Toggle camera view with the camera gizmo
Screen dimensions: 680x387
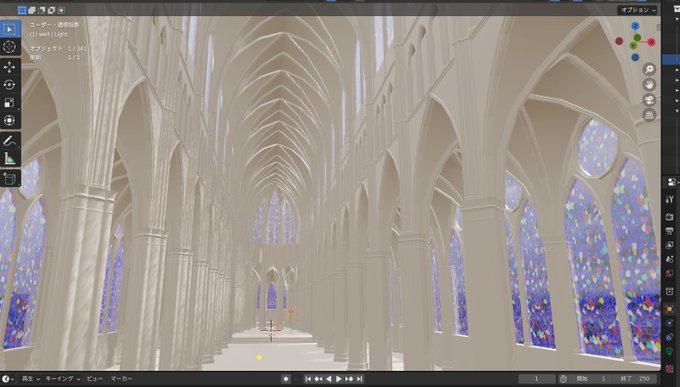649,100
